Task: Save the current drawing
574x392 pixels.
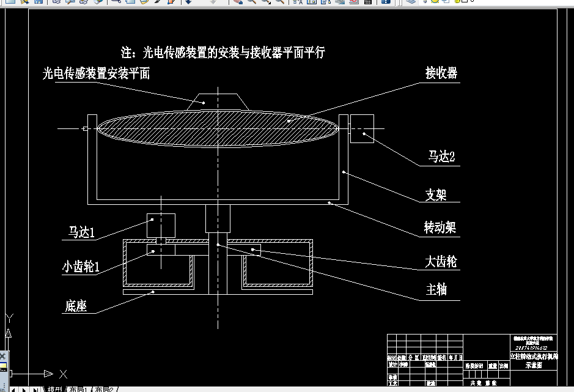Action: pos(38,2)
